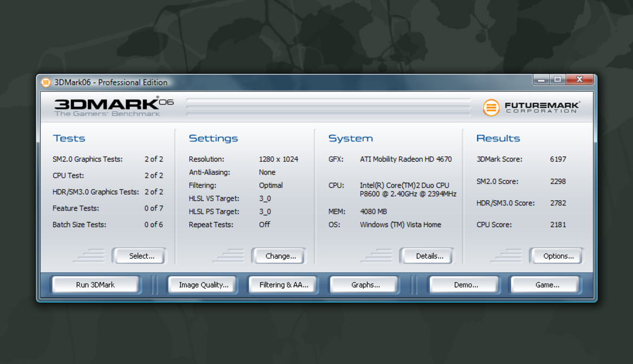Click the "CPU Test:" label
Screen dimensions: 633x364
pyautogui.click(x=68, y=176)
